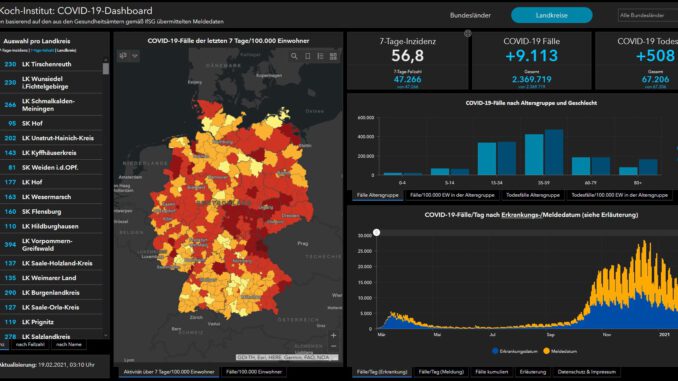Open Fälle/100.000 EW in der Altersgruppe tab
Image resolution: width=678 pixels, height=381 pixels.
tap(452, 195)
